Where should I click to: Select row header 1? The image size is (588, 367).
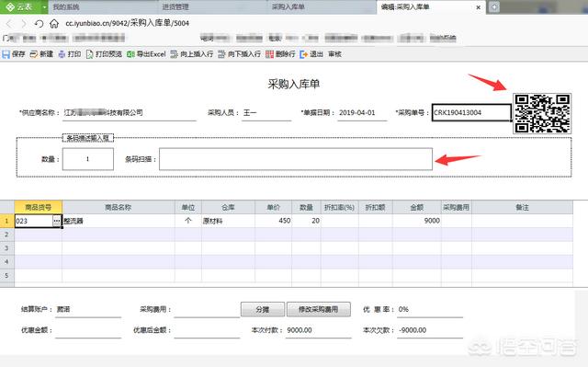[x=6, y=221]
